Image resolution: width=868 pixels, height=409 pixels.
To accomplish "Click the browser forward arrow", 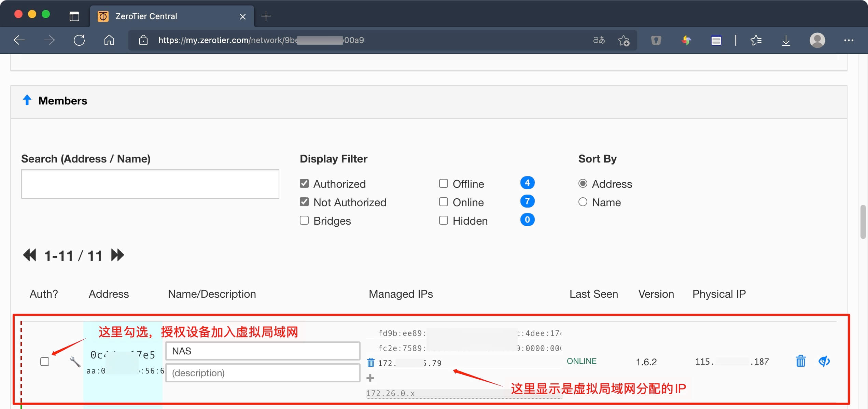I will click(49, 40).
